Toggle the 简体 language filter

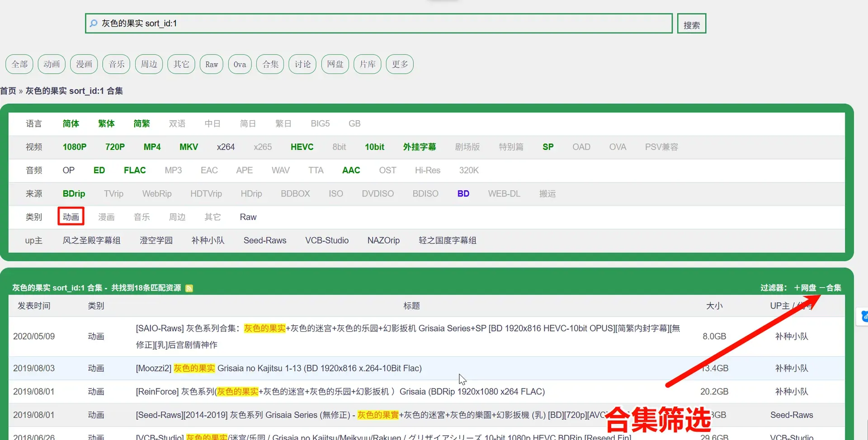pyautogui.click(x=71, y=123)
